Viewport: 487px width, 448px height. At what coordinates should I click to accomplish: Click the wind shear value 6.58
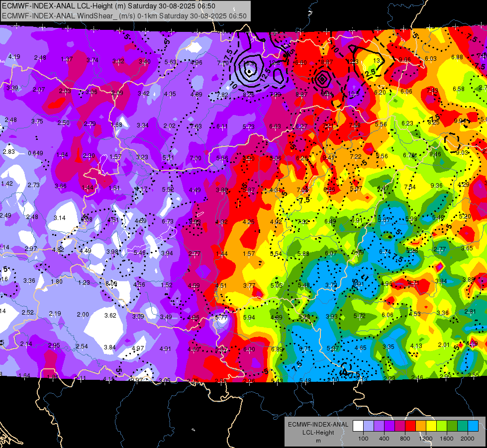[459, 89]
